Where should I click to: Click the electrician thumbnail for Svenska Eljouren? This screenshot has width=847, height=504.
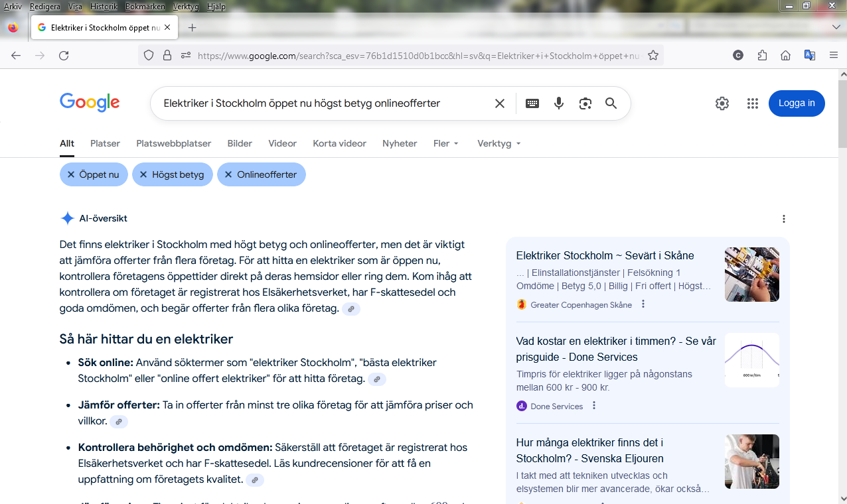751,462
